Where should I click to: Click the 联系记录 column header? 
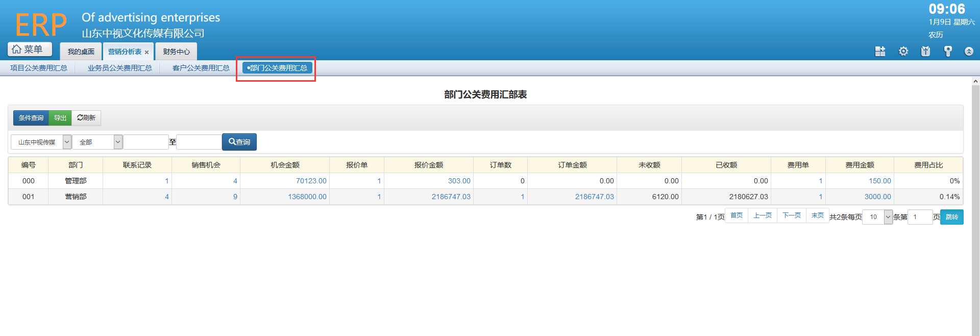(137, 165)
